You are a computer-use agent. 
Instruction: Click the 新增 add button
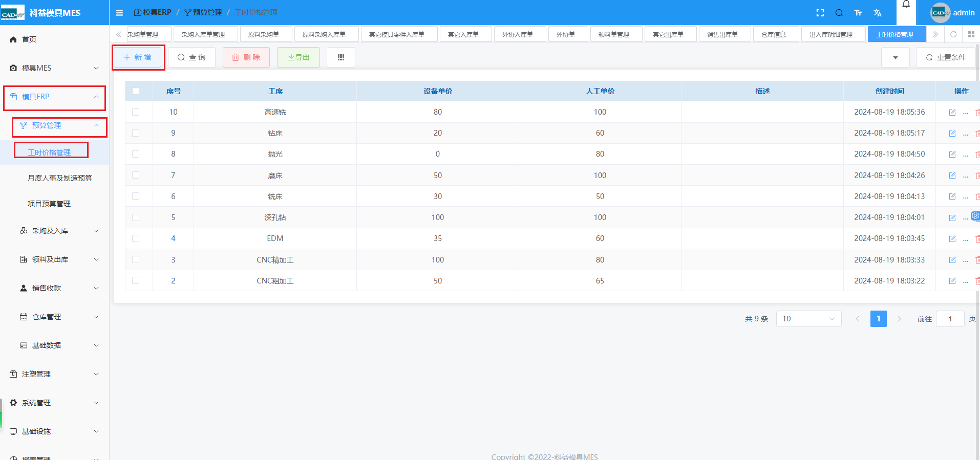[138, 57]
